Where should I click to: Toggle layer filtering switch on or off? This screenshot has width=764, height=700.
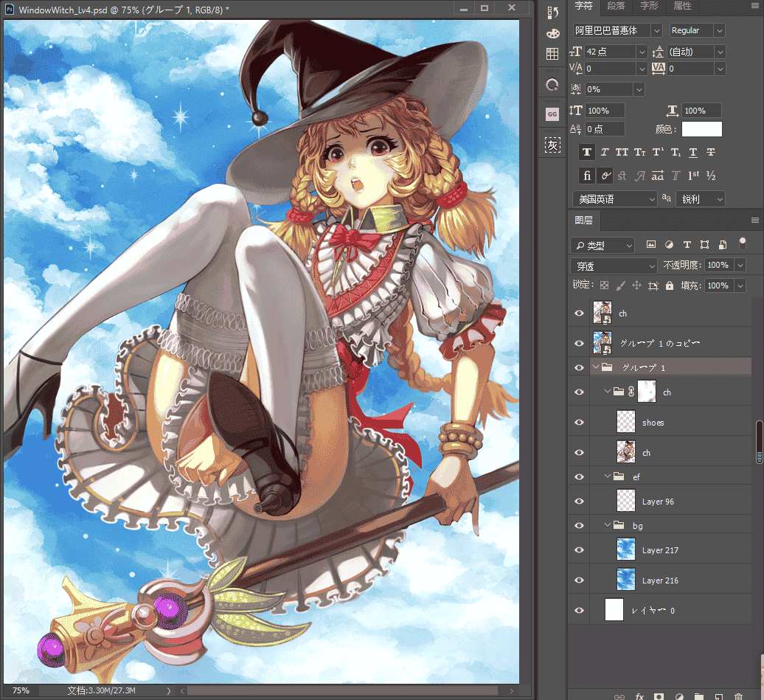[x=742, y=243]
